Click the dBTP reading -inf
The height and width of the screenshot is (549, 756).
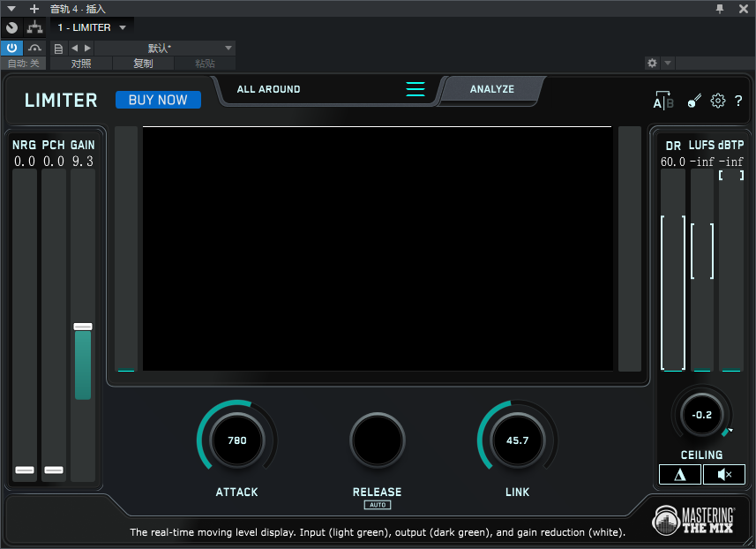click(x=731, y=162)
